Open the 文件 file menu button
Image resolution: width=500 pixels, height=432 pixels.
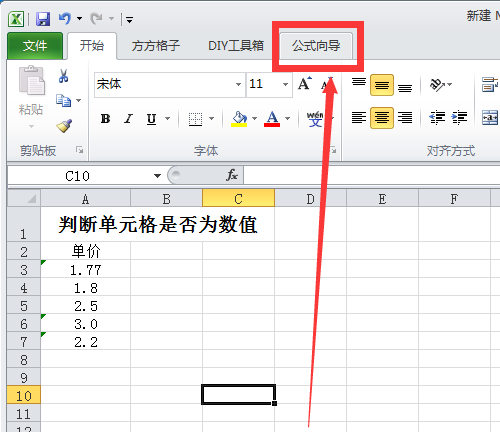click(35, 46)
